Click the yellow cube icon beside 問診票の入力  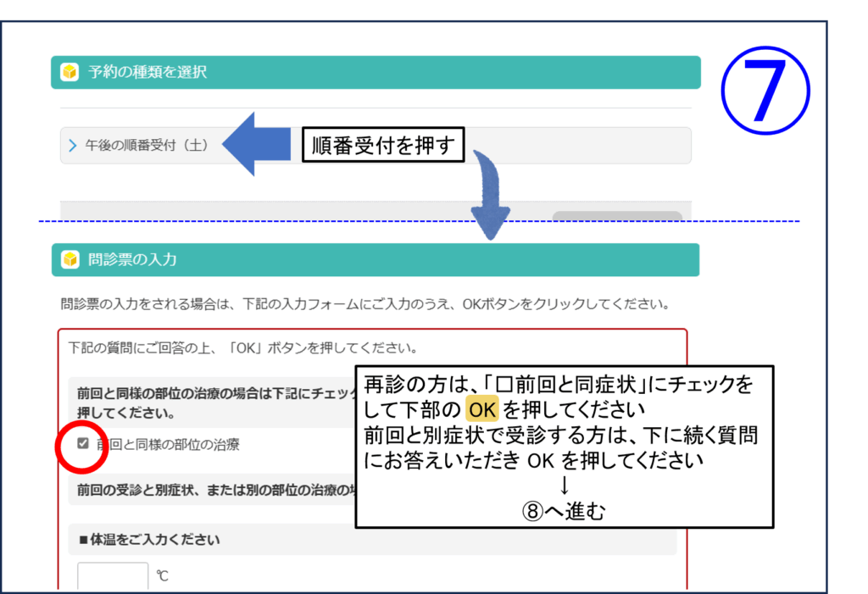(x=70, y=259)
